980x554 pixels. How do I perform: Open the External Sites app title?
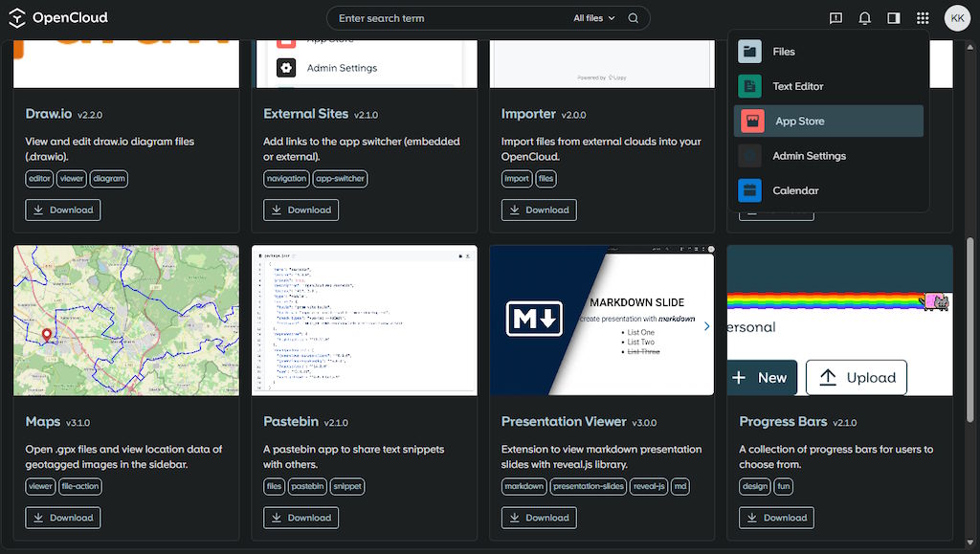click(305, 114)
